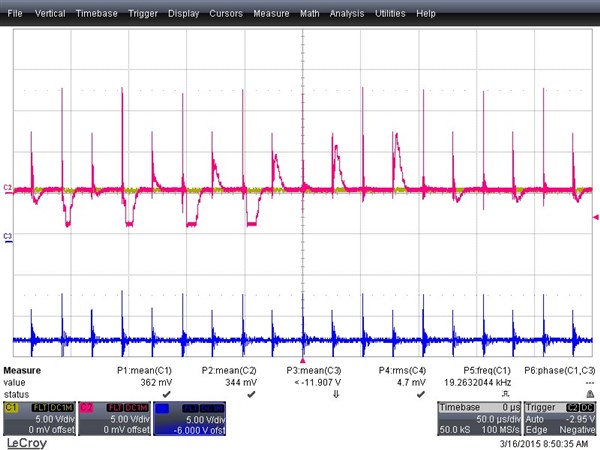Open the Display menu

point(184,13)
